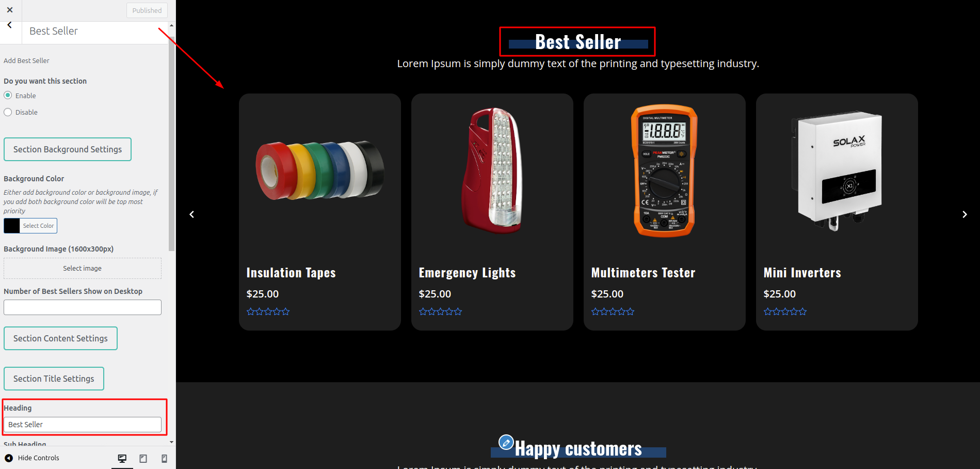Click the Hide Controls collapse icon
Image resolution: width=980 pixels, height=469 pixels.
pyautogui.click(x=9, y=458)
